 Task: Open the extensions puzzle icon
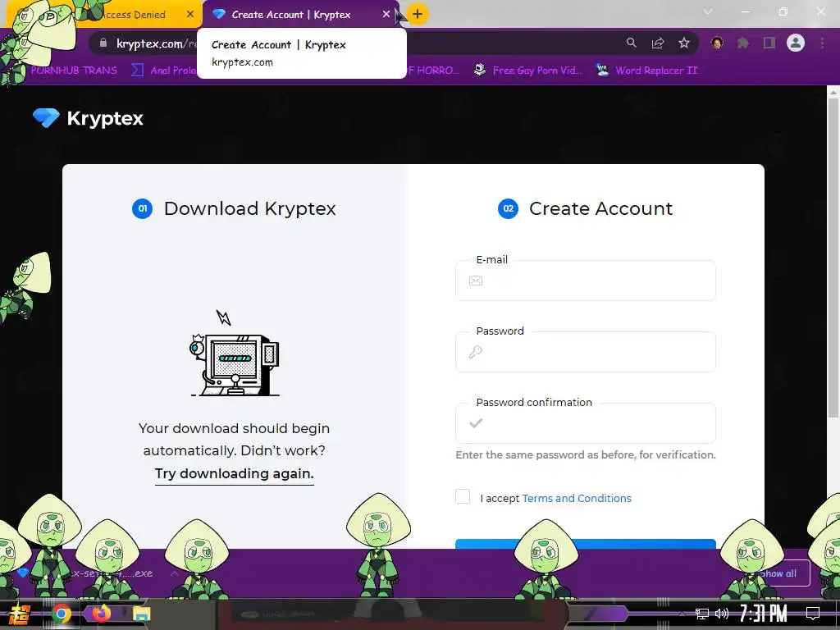(x=743, y=43)
